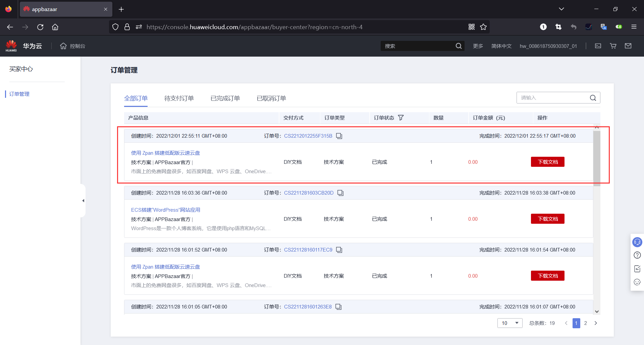The image size is (644, 345).
Task: Switch to the 待支付订单 tab
Action: click(x=179, y=98)
